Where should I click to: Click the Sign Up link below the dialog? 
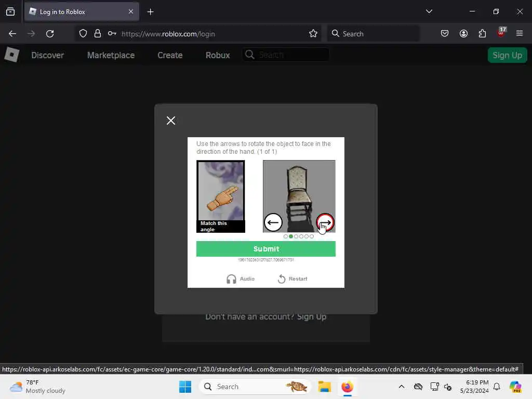coord(312,317)
